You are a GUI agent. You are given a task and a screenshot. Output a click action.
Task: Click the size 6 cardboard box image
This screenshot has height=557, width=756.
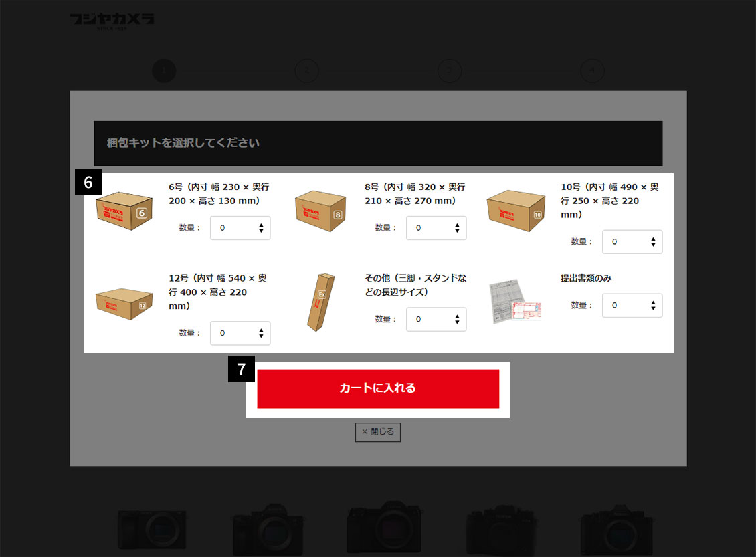click(x=124, y=211)
